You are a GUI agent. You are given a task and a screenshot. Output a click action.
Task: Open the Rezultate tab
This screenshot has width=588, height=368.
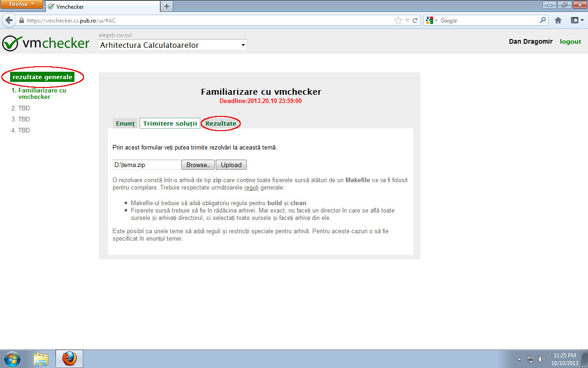pos(220,123)
